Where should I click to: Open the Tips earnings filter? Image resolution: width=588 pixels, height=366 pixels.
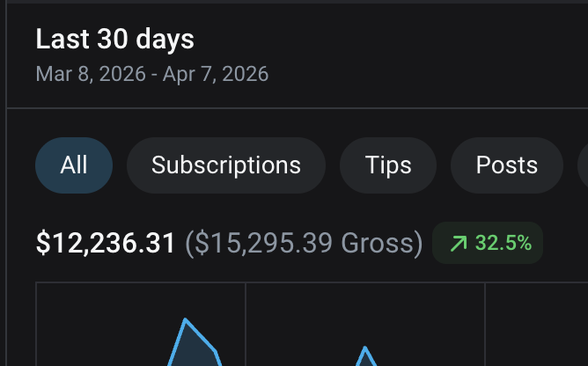click(x=388, y=165)
